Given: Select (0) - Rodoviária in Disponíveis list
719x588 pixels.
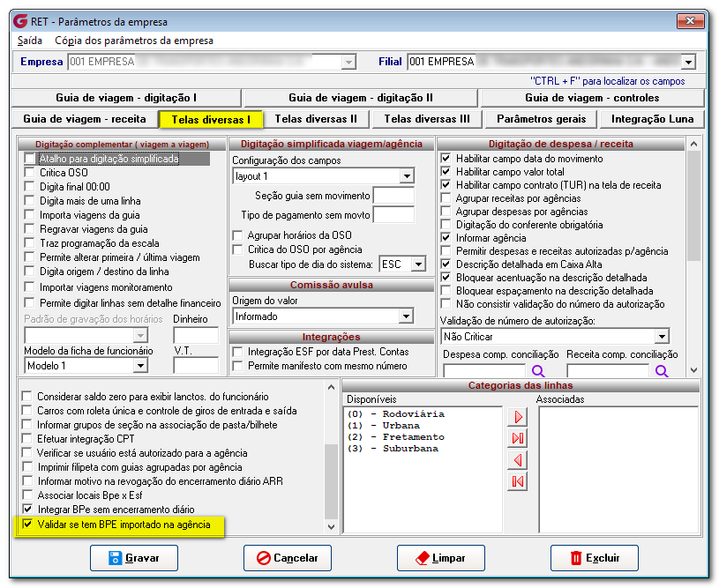Looking at the screenshot, I should 396,413.
